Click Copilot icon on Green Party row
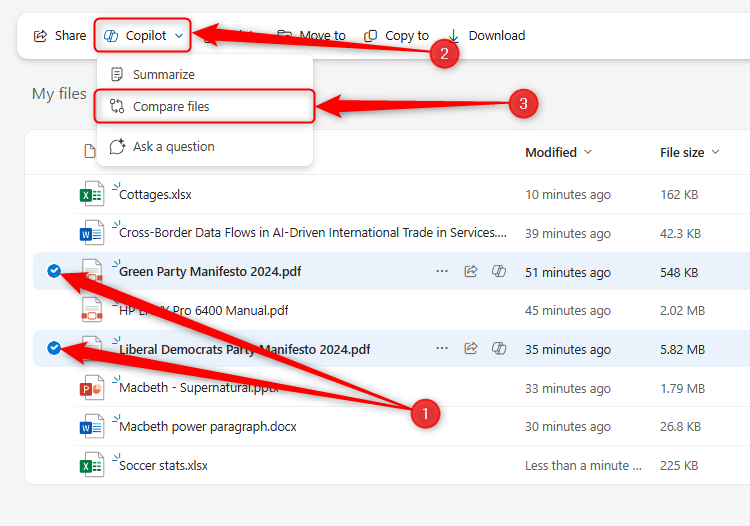 tap(499, 271)
